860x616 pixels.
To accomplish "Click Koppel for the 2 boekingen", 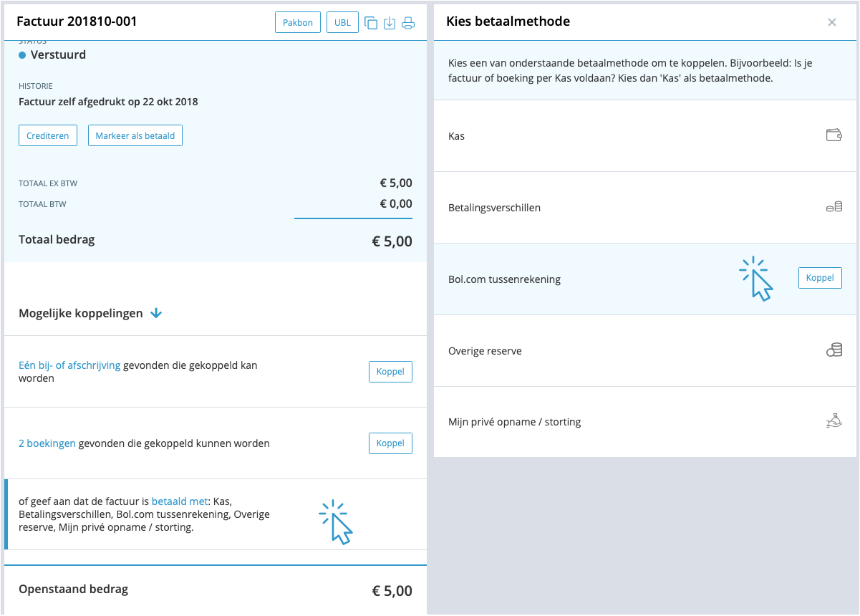I will 390,443.
